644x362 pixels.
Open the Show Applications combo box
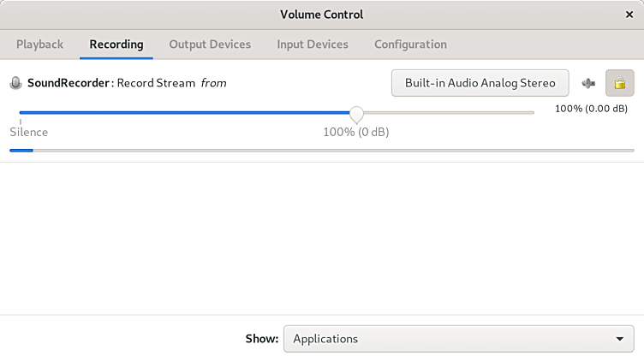pos(458,339)
